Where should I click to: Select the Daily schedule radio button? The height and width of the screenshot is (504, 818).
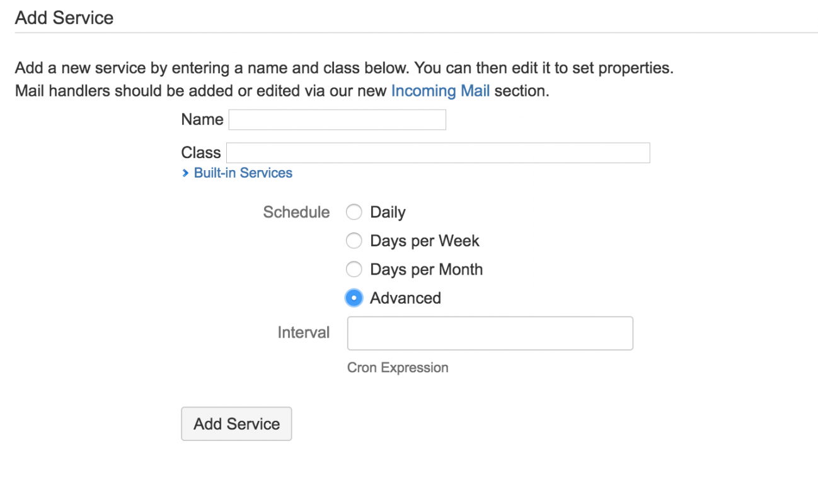(354, 212)
